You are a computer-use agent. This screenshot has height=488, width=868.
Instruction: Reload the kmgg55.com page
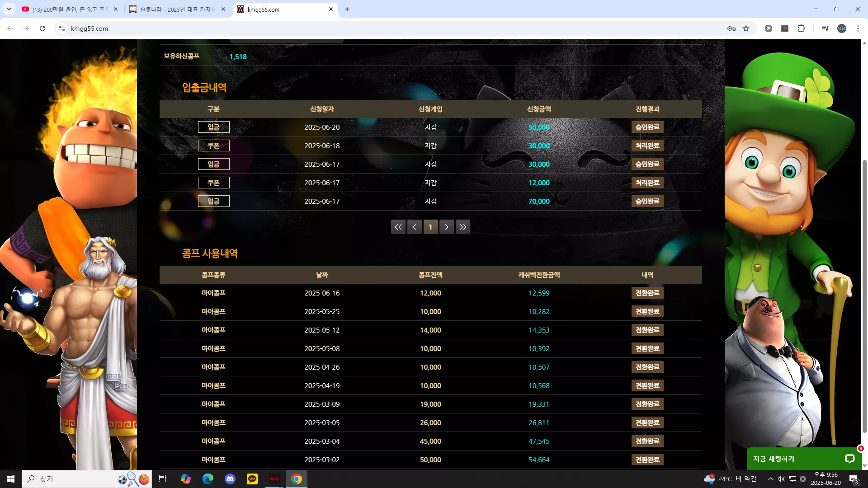coord(42,28)
